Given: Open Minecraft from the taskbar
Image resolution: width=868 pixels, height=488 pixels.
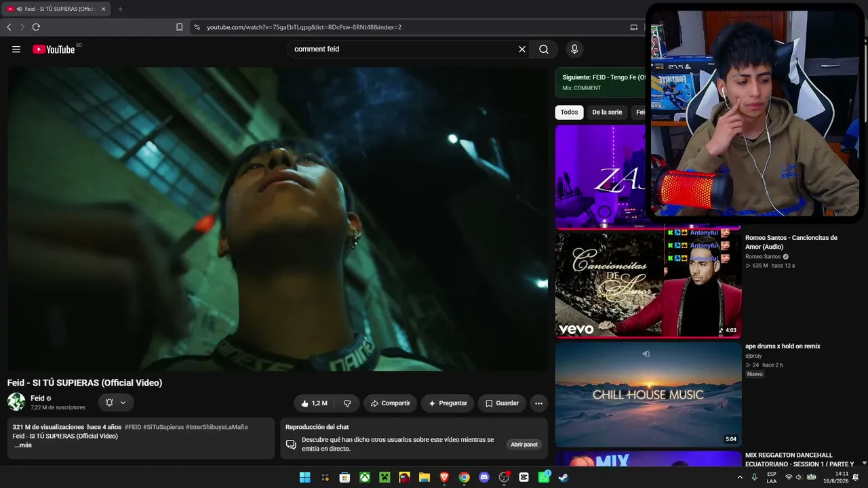Looking at the screenshot, I should pos(384,477).
